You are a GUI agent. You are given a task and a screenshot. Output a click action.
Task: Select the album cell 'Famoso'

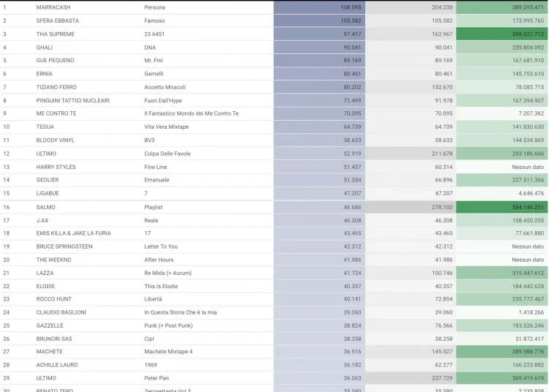pyautogui.click(x=156, y=20)
